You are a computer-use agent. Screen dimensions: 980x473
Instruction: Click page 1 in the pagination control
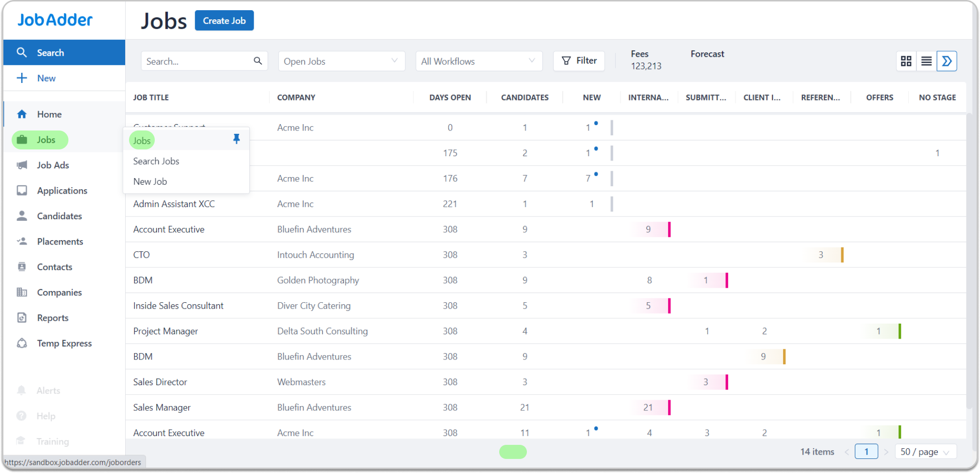pyautogui.click(x=866, y=451)
